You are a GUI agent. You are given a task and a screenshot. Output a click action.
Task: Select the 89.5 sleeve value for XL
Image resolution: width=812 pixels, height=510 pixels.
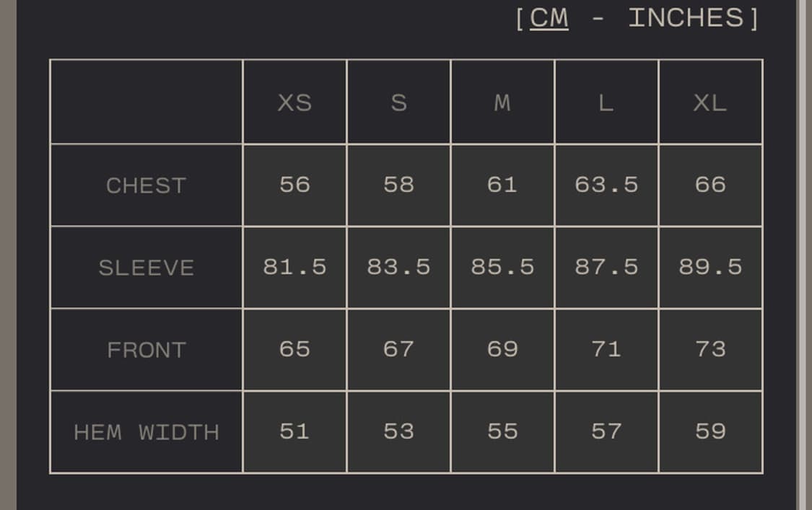710,267
